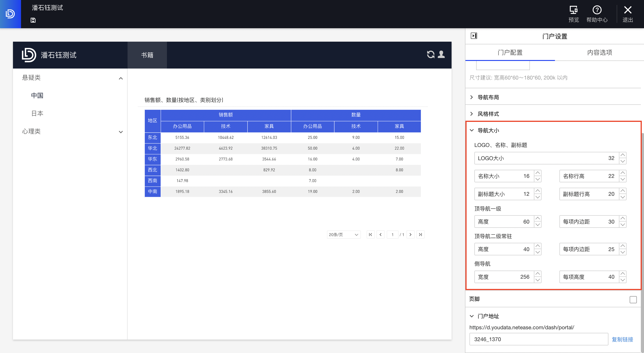Enable the footer (页脚) checkbox
The width and height of the screenshot is (644, 353).
coord(633,299)
